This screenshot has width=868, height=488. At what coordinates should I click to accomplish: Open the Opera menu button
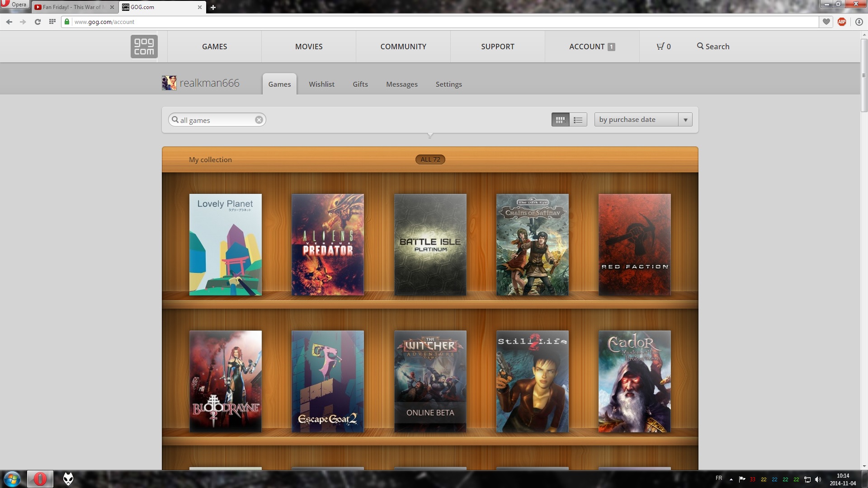[x=15, y=5]
